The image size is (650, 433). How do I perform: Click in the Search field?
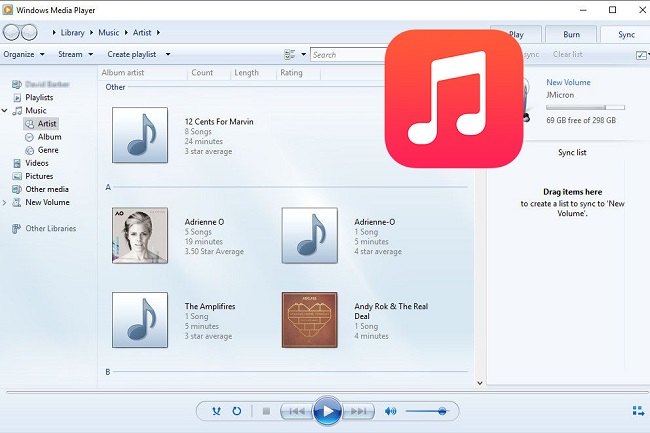click(348, 55)
